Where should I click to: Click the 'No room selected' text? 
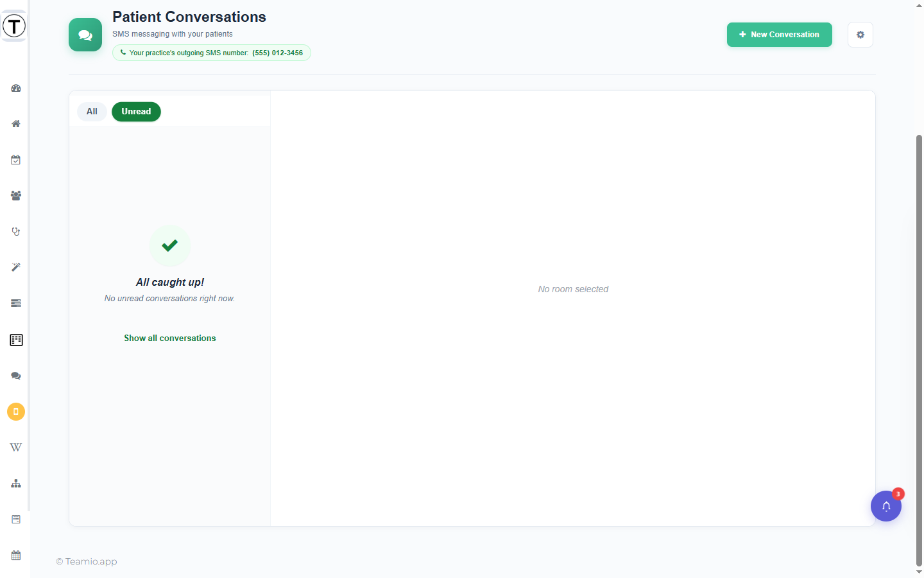[x=573, y=289]
